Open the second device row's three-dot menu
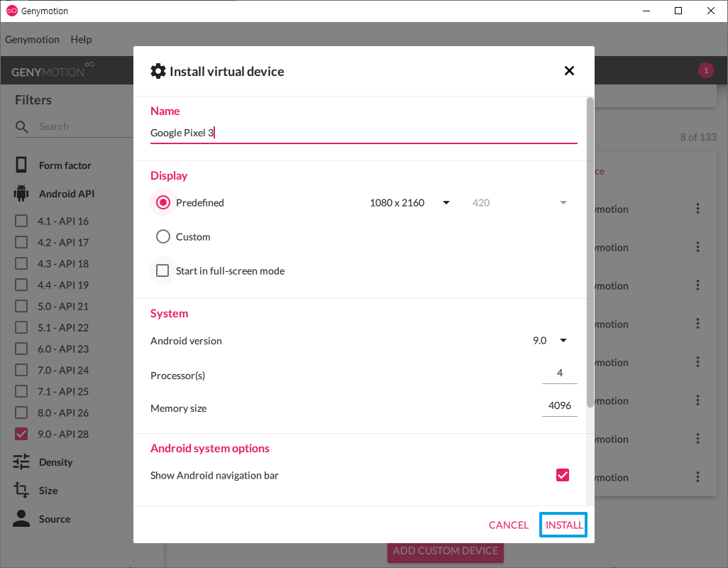 click(x=697, y=247)
